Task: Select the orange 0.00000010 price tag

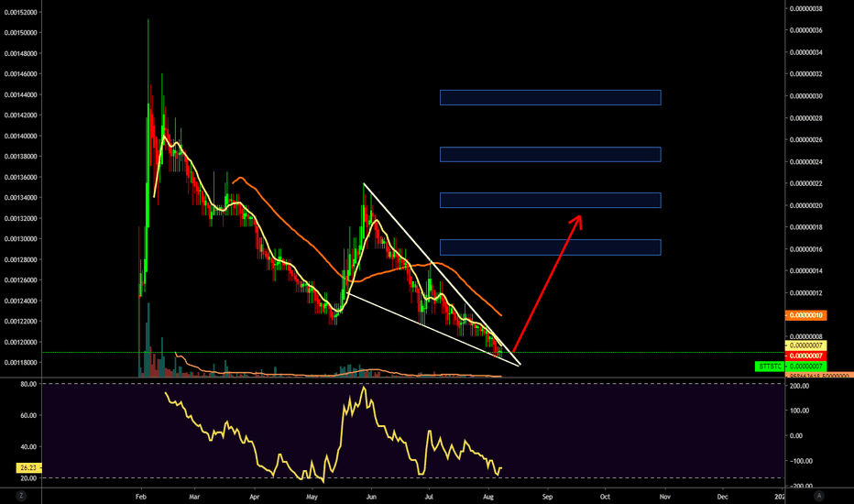Action: pyautogui.click(x=806, y=315)
